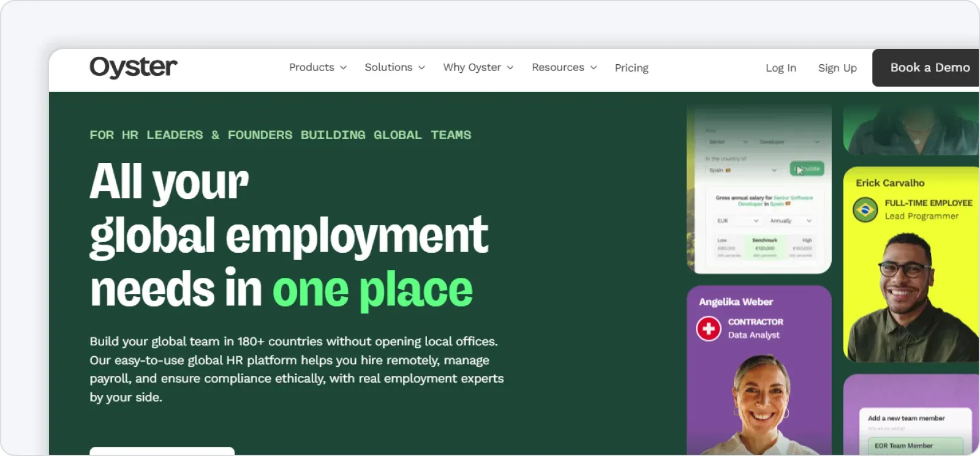Viewport: 980px width, 456px height.
Task: Click the Benchmark salary column
Action: [x=764, y=247]
